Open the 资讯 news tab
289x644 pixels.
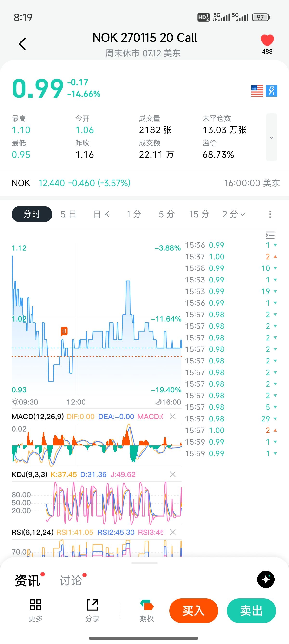pyautogui.click(x=27, y=580)
